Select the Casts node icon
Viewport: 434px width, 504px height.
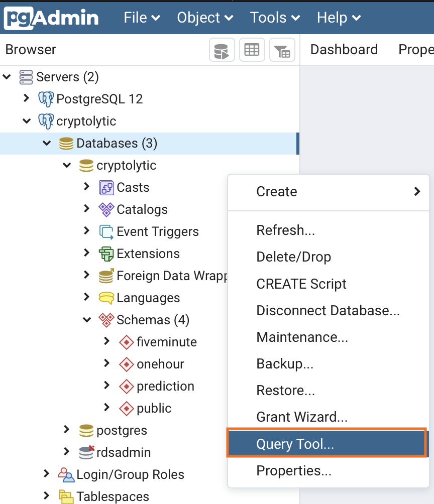pos(106,188)
